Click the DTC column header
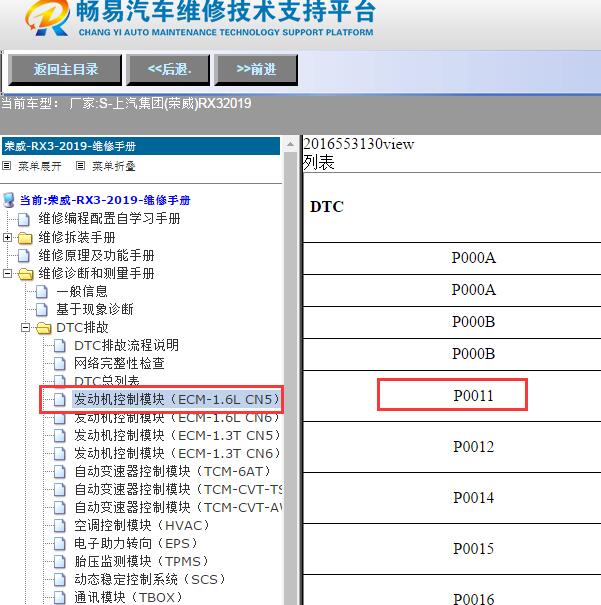The width and height of the screenshot is (601, 605). 327,207
